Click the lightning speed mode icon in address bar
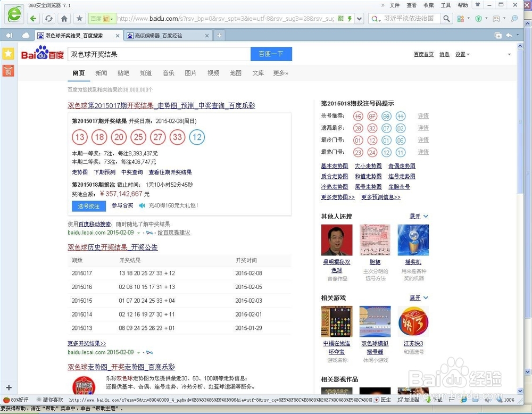The height and width of the screenshot is (414, 532). (348, 18)
